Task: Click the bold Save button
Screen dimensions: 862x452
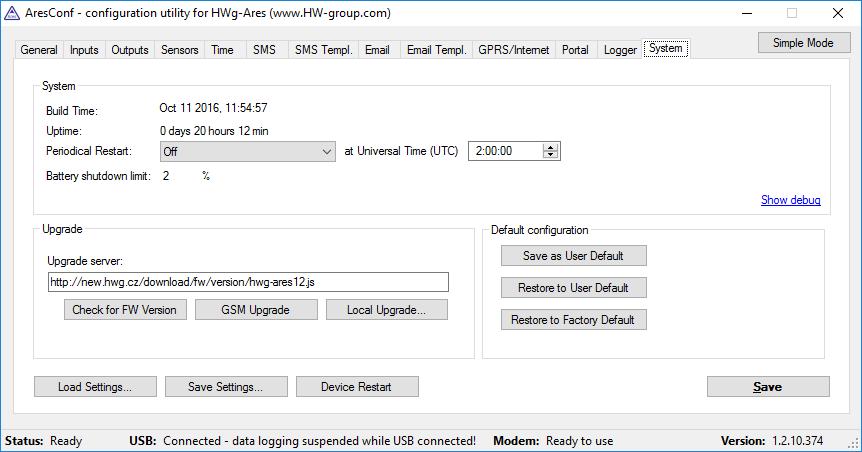Action: (768, 387)
